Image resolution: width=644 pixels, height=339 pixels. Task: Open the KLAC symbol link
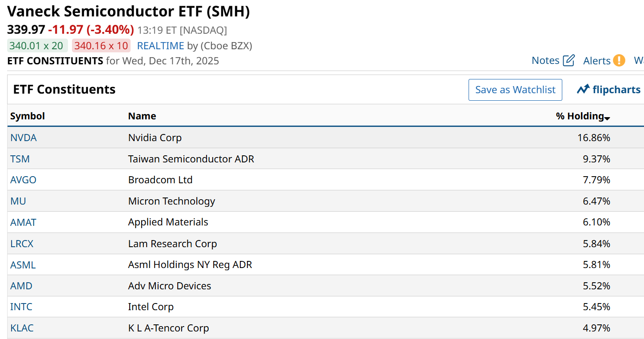point(22,328)
